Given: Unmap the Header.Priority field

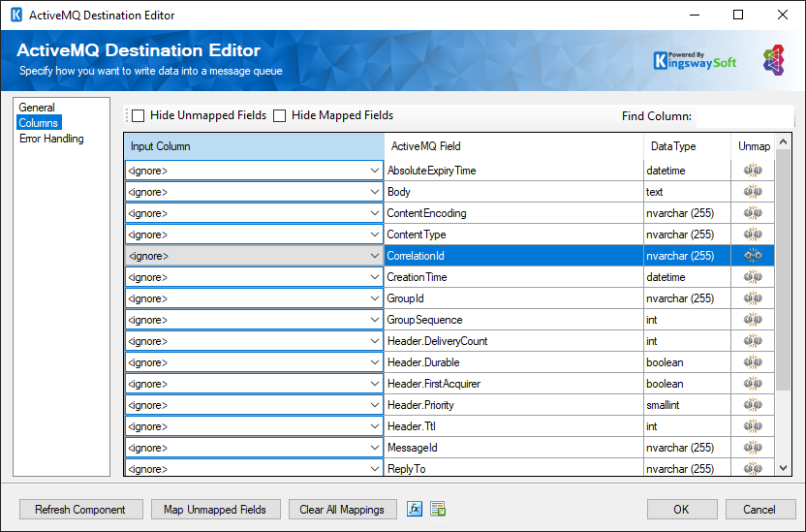Looking at the screenshot, I should click(x=753, y=405).
